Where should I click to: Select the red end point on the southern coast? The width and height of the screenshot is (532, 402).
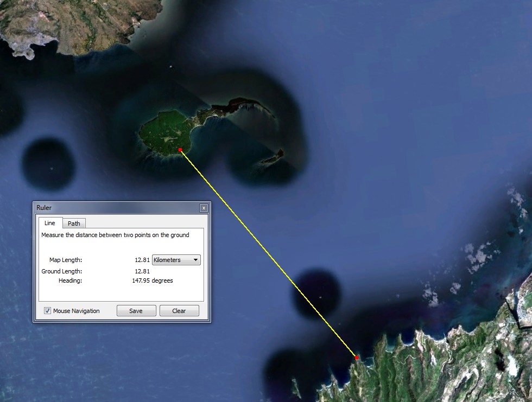pyautogui.click(x=357, y=358)
